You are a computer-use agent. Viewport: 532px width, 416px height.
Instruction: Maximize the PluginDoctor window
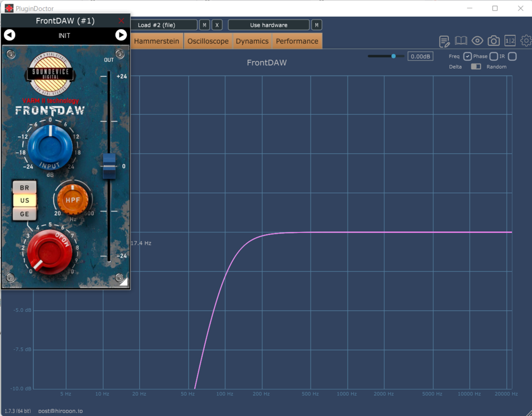tap(495, 8)
